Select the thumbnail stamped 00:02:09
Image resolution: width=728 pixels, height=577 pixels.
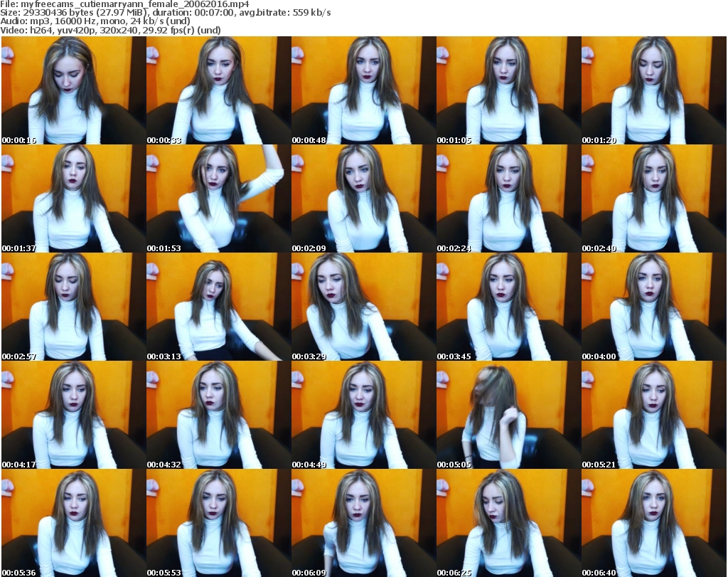point(363,198)
